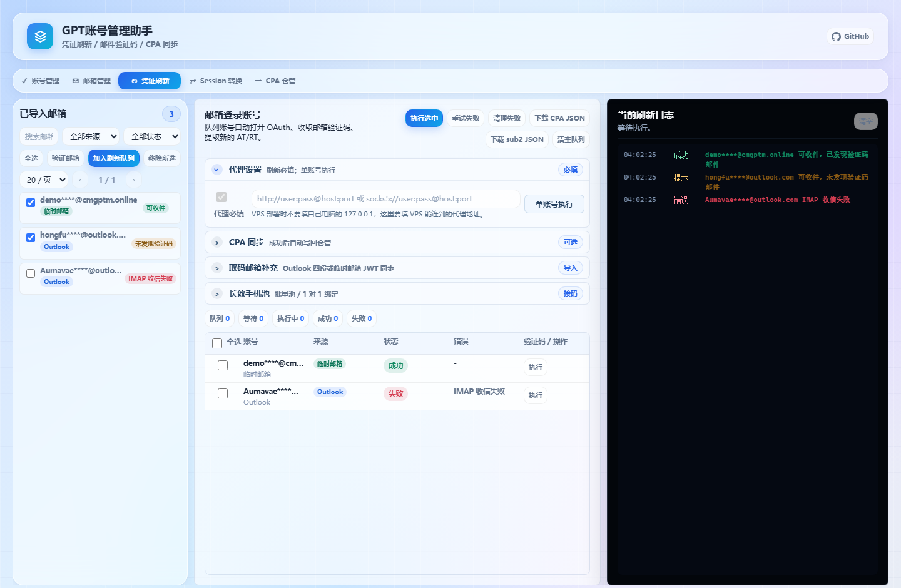Click 执行 button in demo row

(x=536, y=367)
